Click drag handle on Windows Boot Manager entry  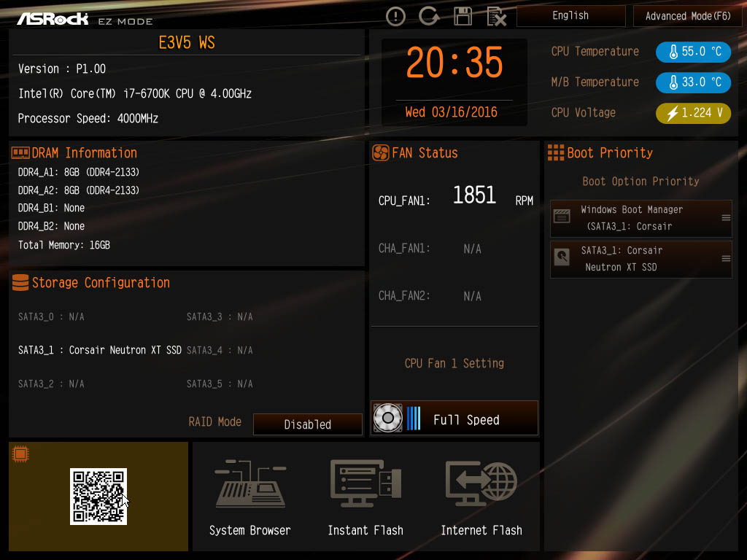(726, 217)
